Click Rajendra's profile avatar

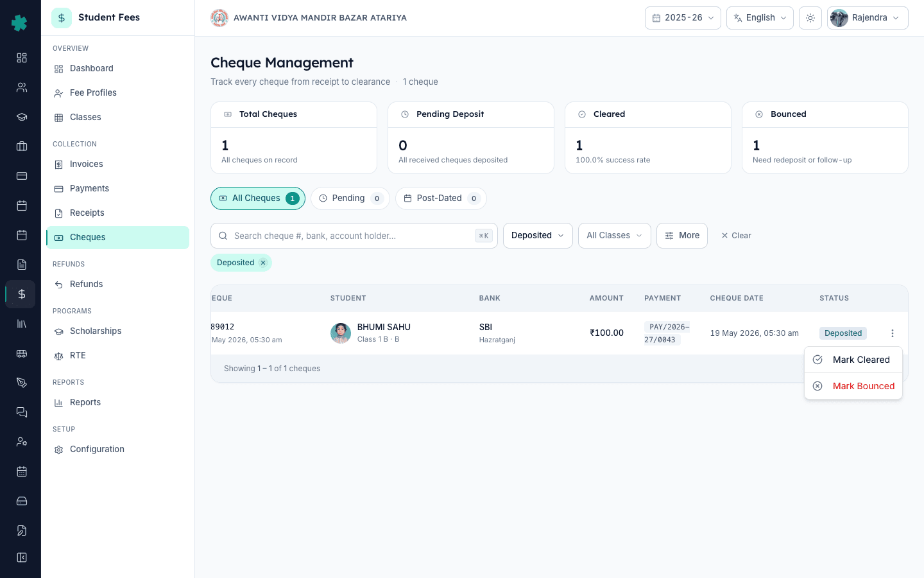tap(839, 18)
